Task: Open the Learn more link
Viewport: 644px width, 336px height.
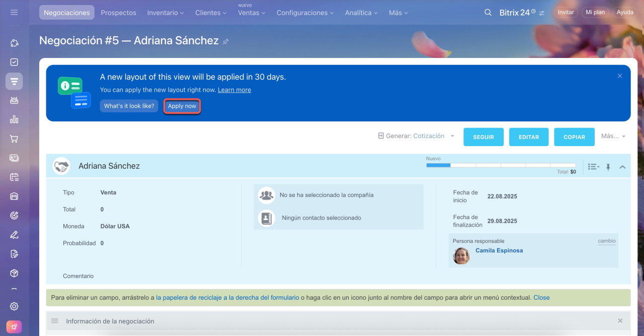Action: [x=234, y=90]
